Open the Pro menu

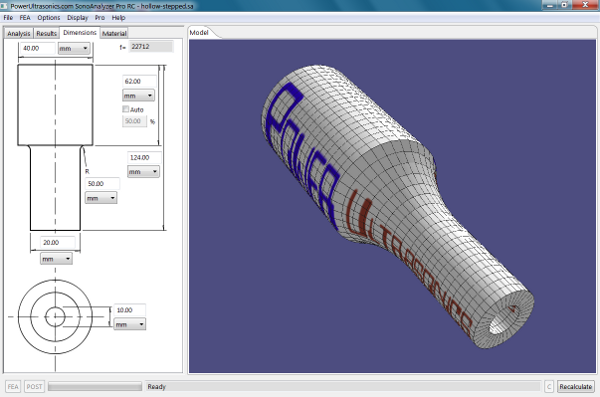[100, 18]
